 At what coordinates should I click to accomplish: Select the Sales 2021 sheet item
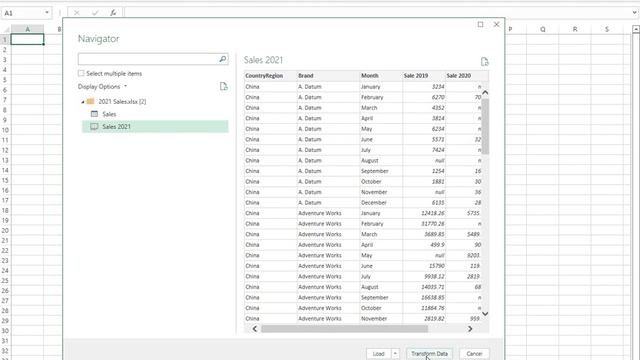[x=155, y=127]
